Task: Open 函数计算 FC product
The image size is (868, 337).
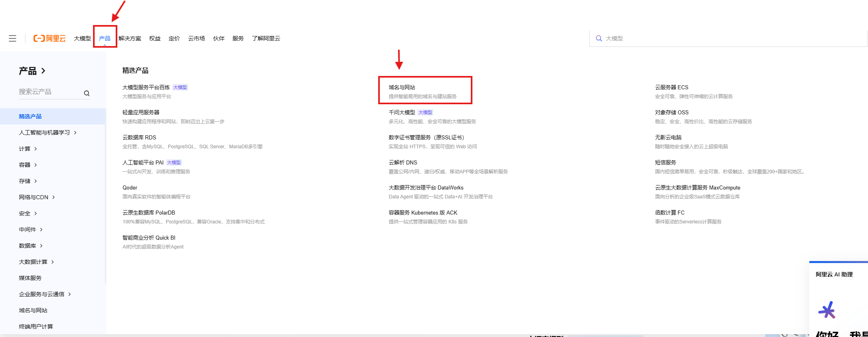Action: click(670, 213)
